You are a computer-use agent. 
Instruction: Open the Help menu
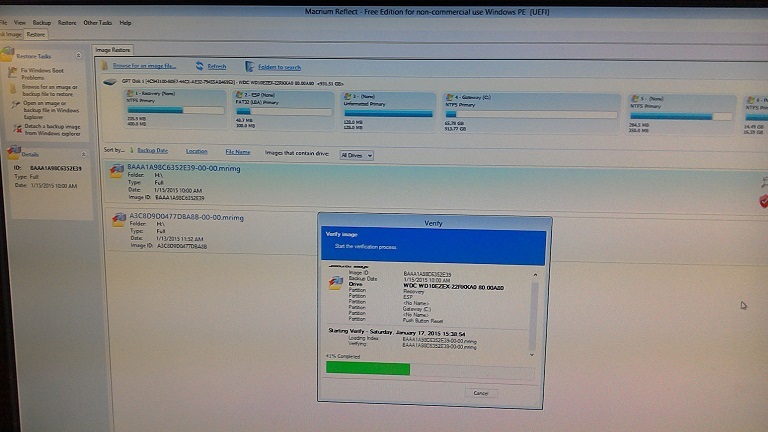click(x=125, y=23)
